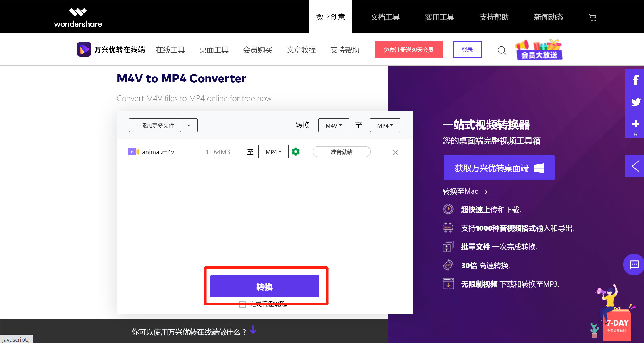
Task: Click the 获取万兴优转桌面端 button
Action: 499,168
